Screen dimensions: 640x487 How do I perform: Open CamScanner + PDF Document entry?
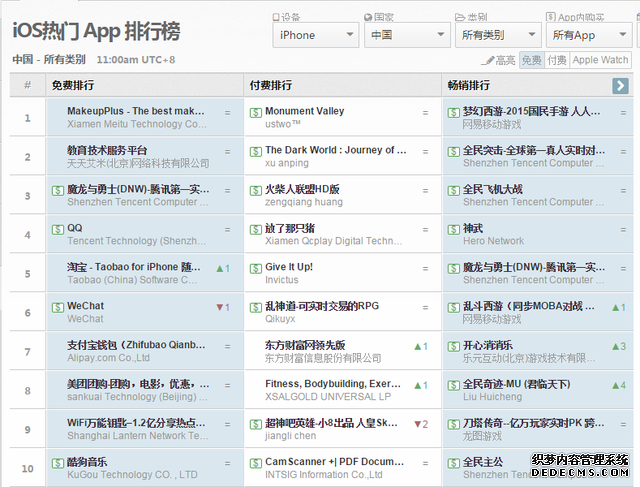point(335,462)
